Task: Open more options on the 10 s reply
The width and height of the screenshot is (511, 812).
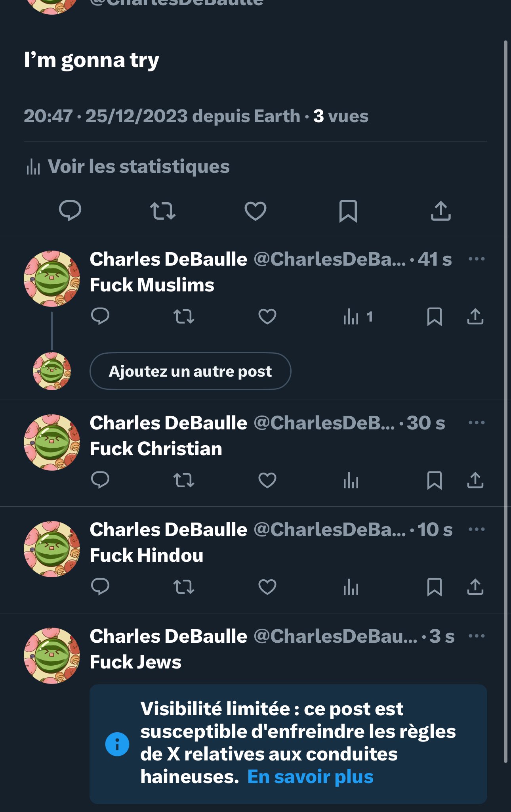Action: click(x=477, y=529)
